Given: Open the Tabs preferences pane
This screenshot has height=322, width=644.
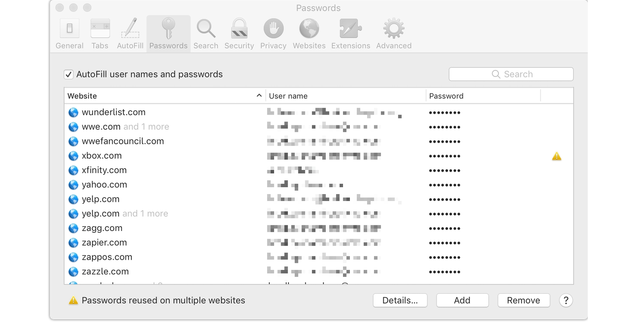Looking at the screenshot, I should click(x=100, y=34).
